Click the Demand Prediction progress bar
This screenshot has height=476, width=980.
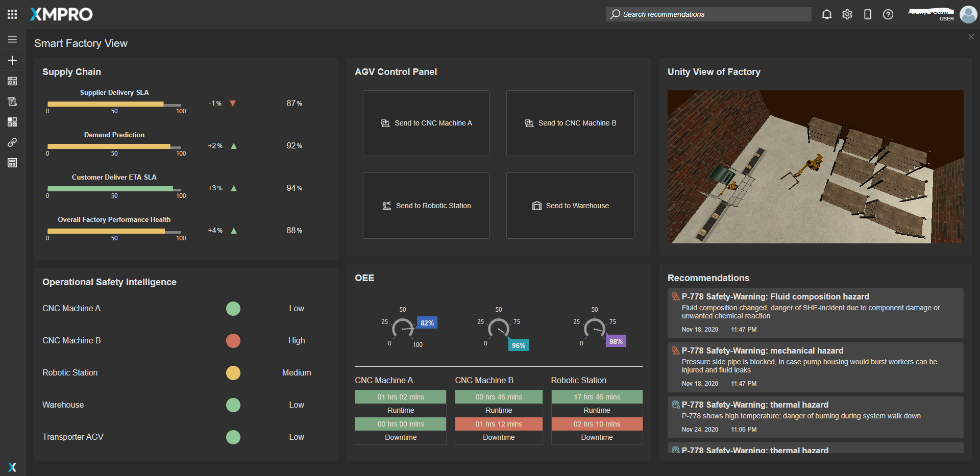(x=114, y=146)
